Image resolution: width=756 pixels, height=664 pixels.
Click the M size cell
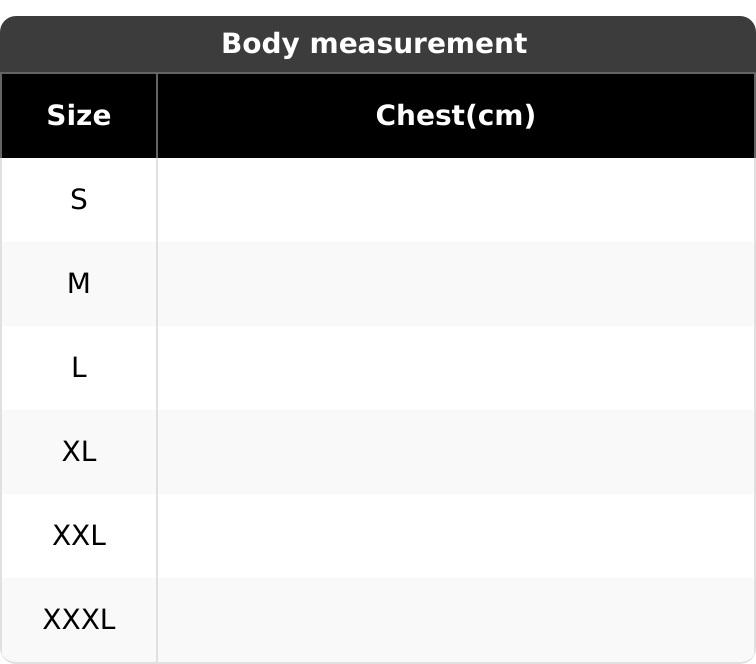[79, 284]
